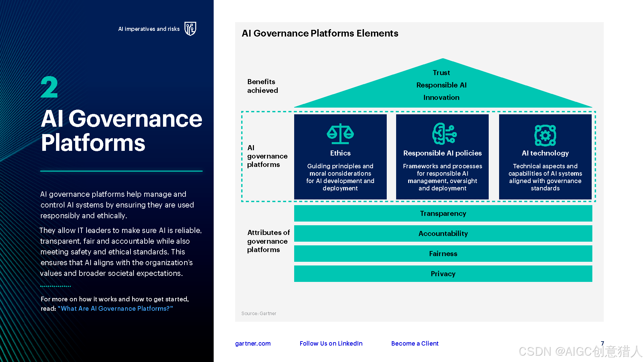This screenshot has width=644, height=362.
Task: Click the Become a Client link
Action: tap(415, 343)
